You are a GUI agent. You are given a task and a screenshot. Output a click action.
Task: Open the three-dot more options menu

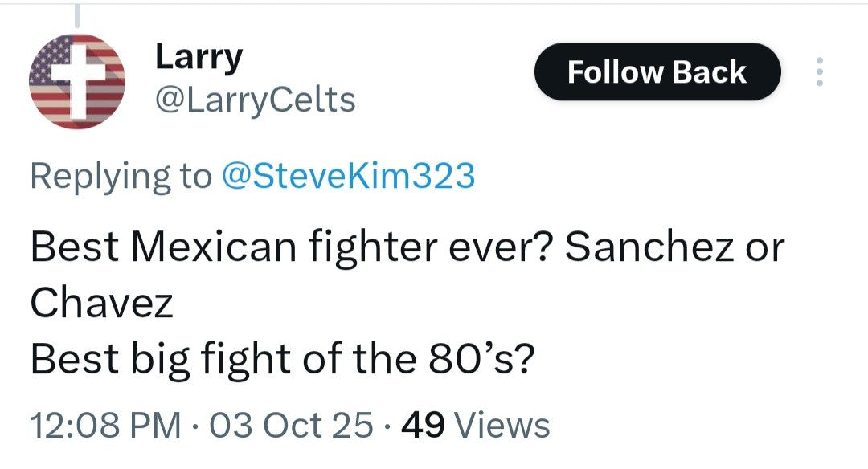(x=819, y=72)
